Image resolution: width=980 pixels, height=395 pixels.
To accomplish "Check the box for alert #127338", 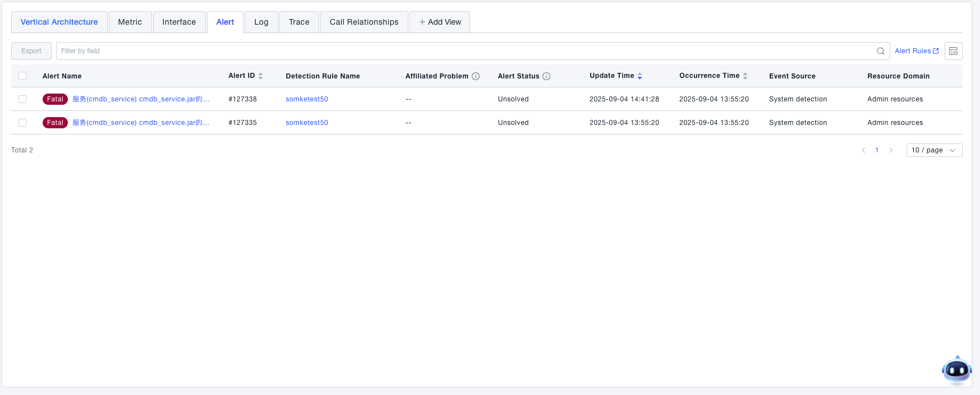I will point(22,99).
